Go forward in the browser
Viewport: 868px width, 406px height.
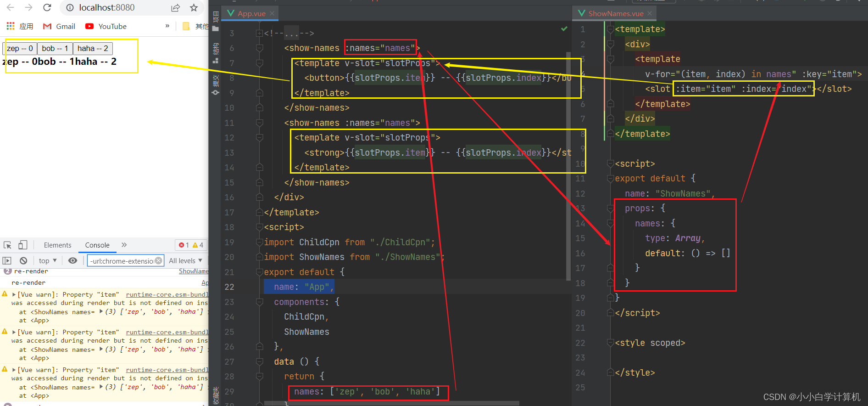[28, 7]
